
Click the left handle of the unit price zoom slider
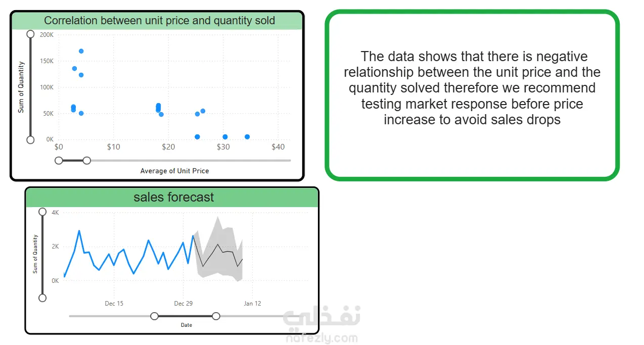tap(59, 160)
